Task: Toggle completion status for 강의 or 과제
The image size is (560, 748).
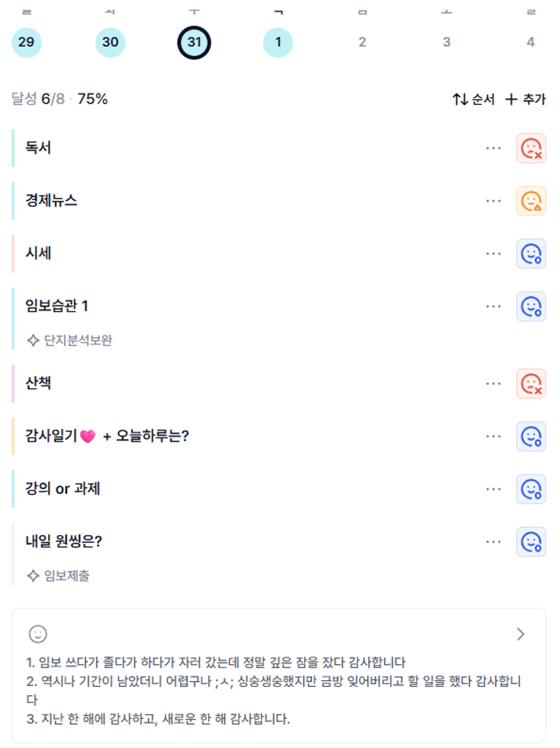Action: pos(531,489)
